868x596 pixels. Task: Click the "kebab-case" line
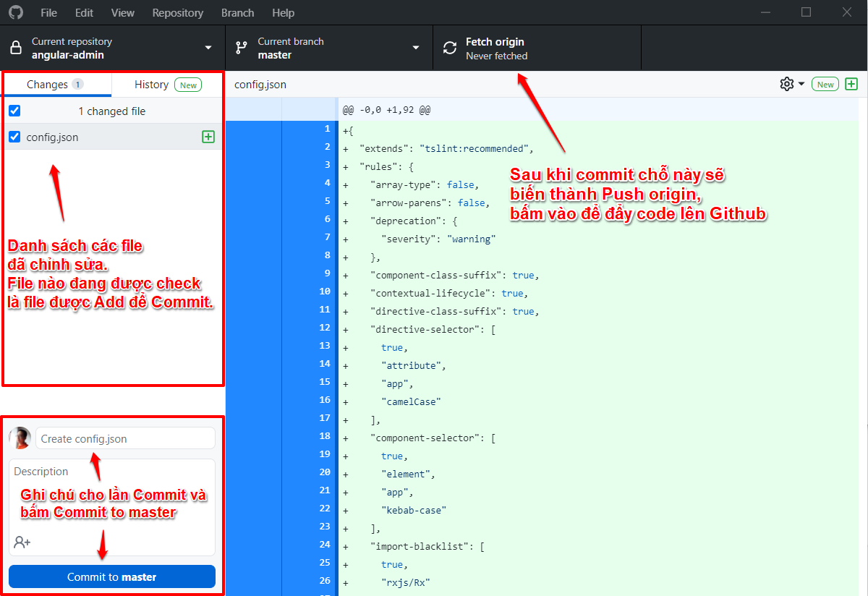coord(414,510)
